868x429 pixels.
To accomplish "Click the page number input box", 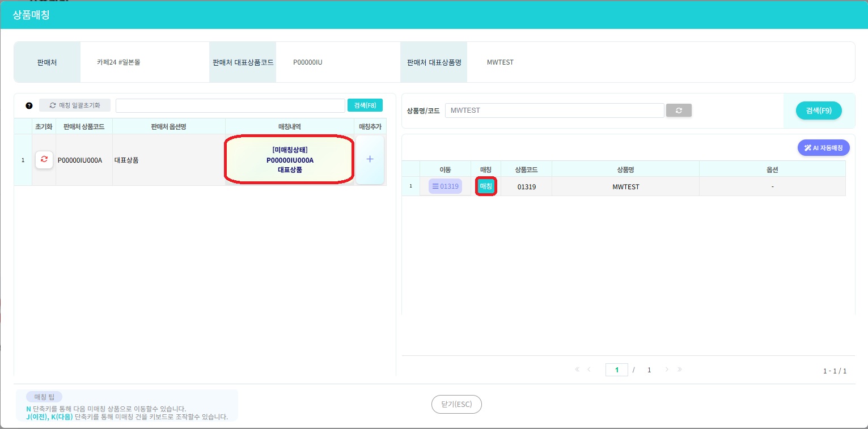I will click(x=616, y=369).
